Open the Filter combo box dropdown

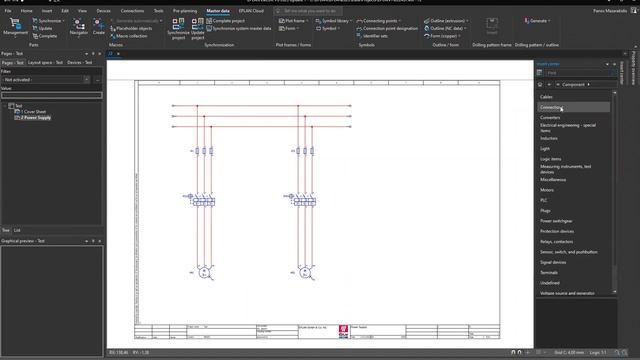tap(87, 80)
